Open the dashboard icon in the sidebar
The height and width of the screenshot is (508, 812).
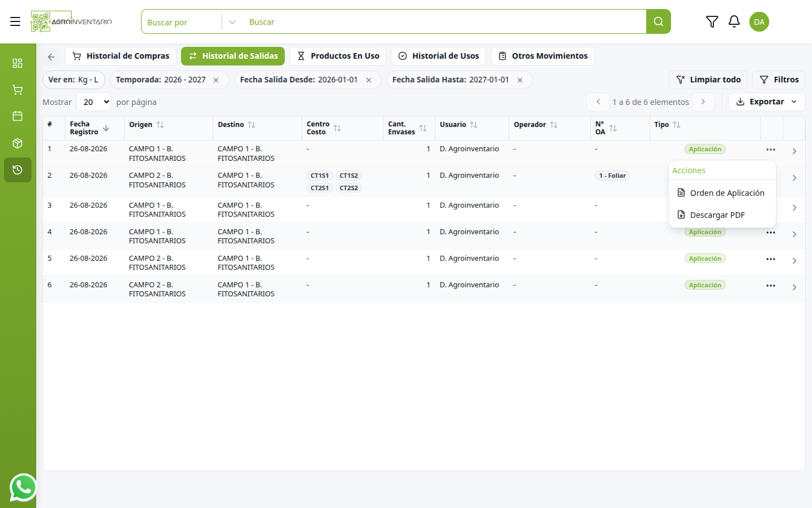tap(17, 63)
